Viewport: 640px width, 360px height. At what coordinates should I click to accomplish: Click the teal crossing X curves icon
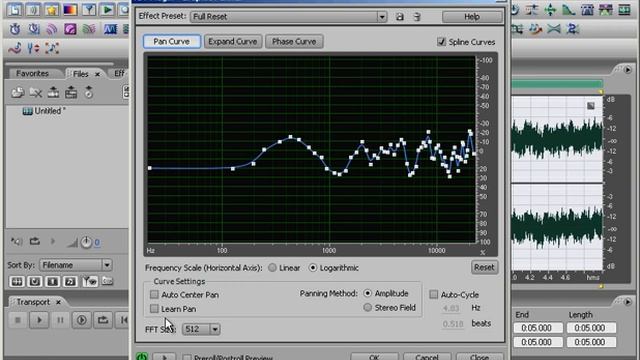(554, 29)
